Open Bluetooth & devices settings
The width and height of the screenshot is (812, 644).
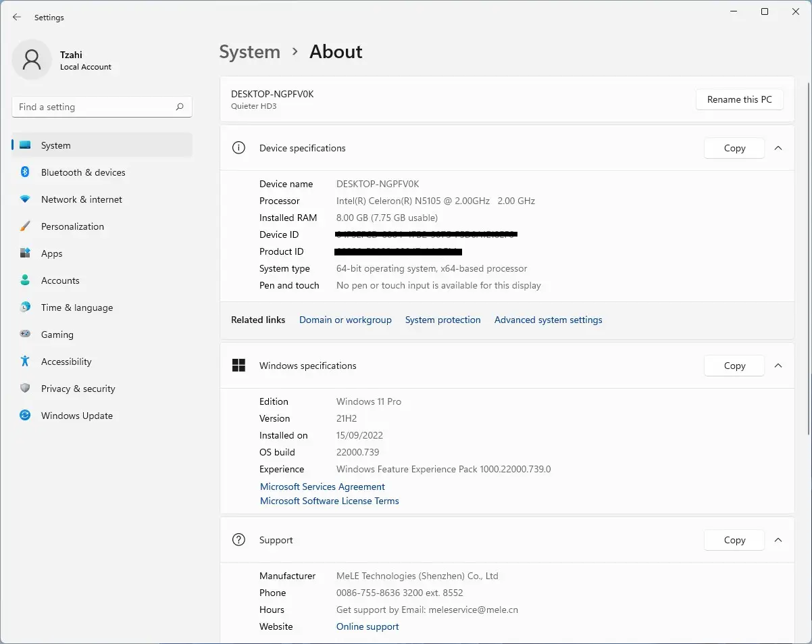(102, 172)
